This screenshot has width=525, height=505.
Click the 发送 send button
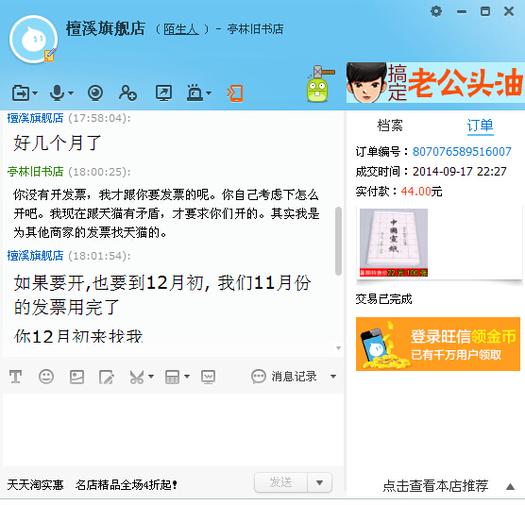click(281, 483)
